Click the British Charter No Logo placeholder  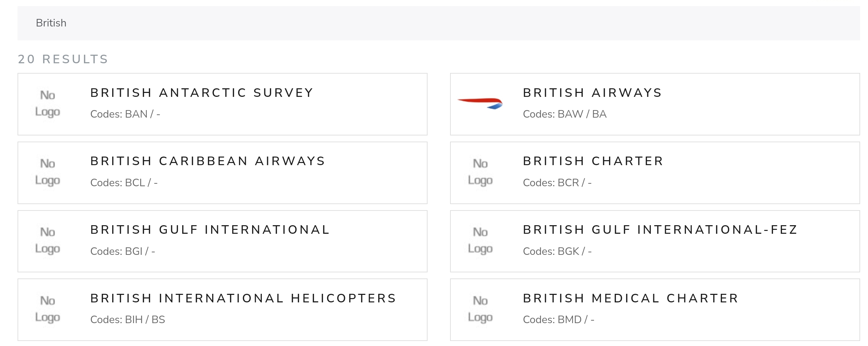tap(480, 172)
